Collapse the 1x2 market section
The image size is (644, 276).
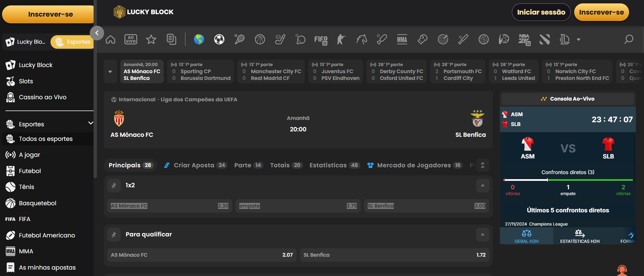click(483, 186)
